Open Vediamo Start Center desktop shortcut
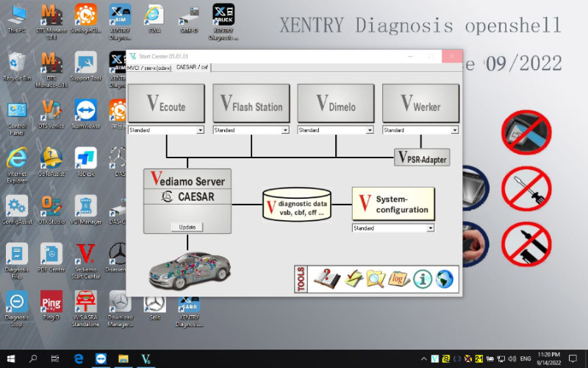 pos(86,261)
